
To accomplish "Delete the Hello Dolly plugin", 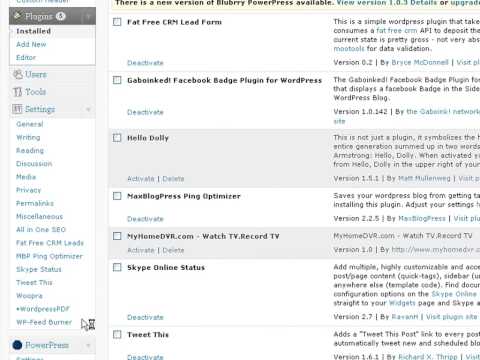I will pos(173,179).
